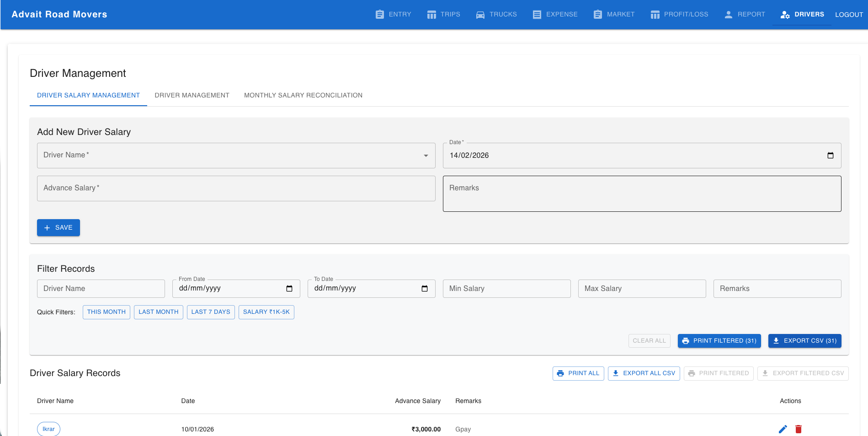
Task: Switch to Monthly Salary Reconciliation tab
Action: [x=303, y=95]
